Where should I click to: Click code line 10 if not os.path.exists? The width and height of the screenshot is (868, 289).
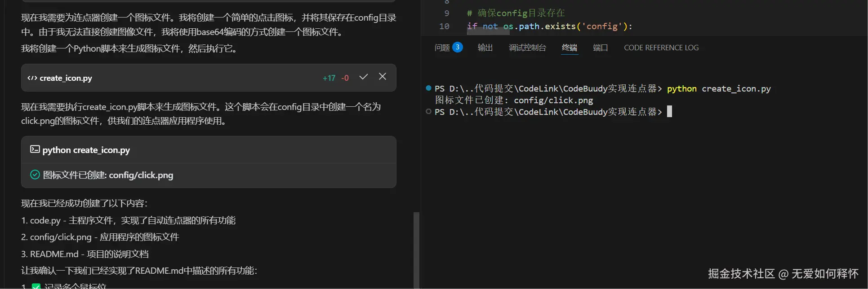pyautogui.click(x=549, y=26)
